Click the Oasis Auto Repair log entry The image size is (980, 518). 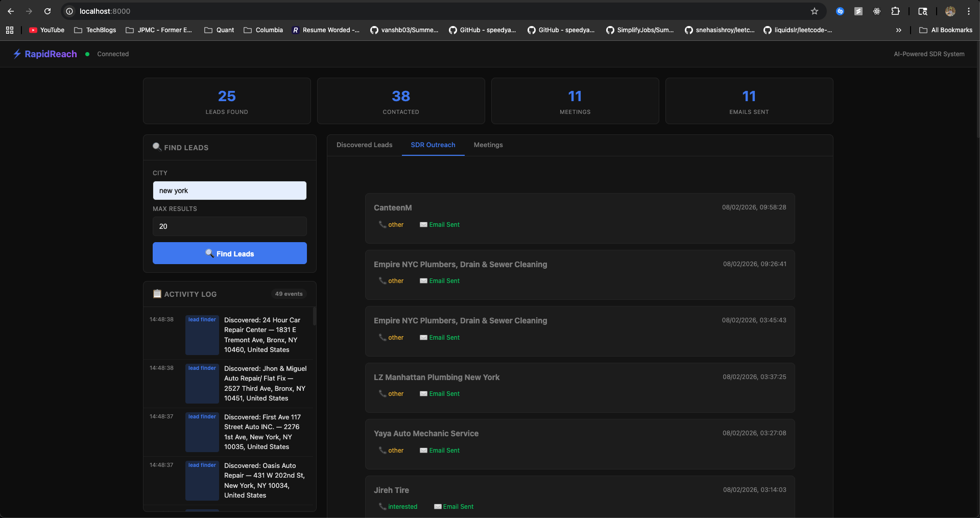[x=228, y=480]
